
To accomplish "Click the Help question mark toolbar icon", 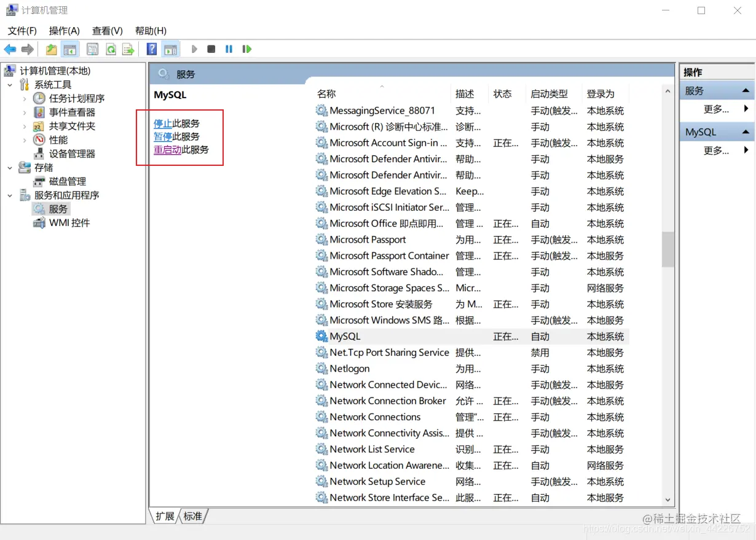I will point(152,49).
